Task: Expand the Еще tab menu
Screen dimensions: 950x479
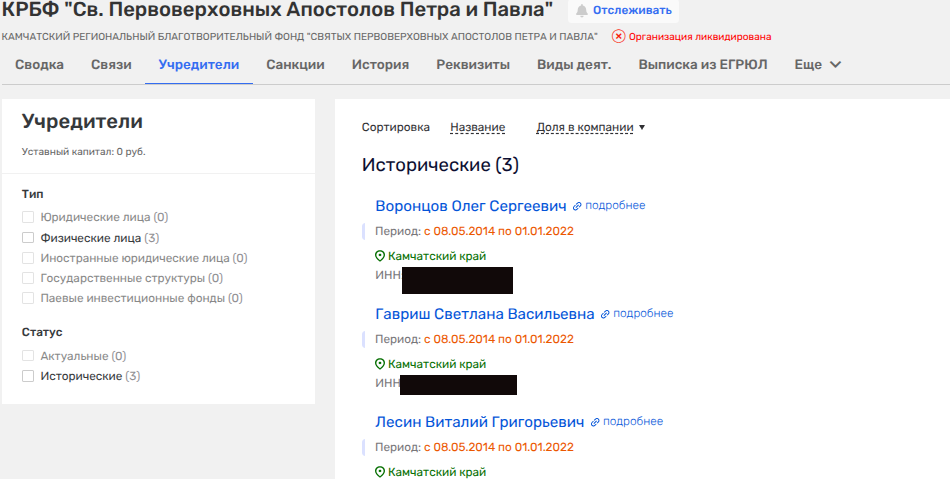Action: click(x=817, y=65)
